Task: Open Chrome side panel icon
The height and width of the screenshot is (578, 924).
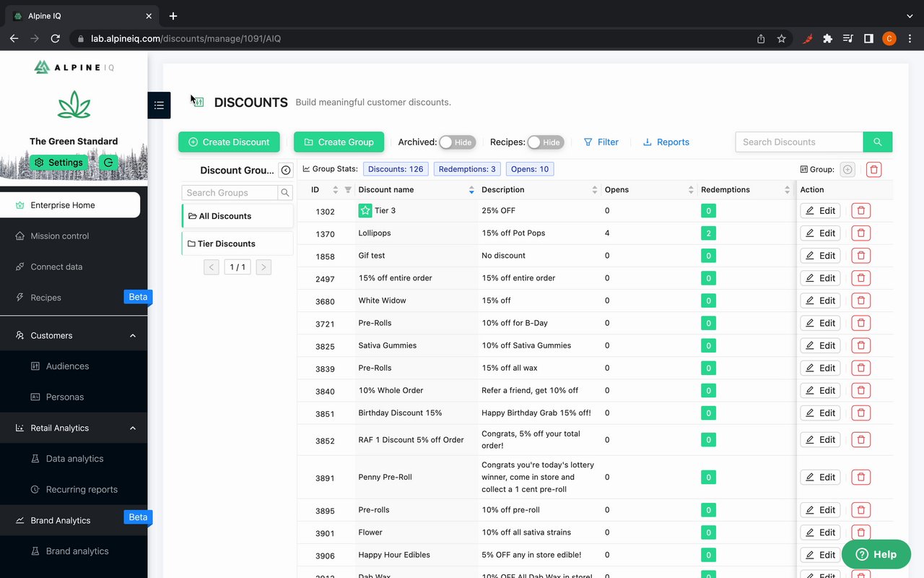Action: click(868, 38)
